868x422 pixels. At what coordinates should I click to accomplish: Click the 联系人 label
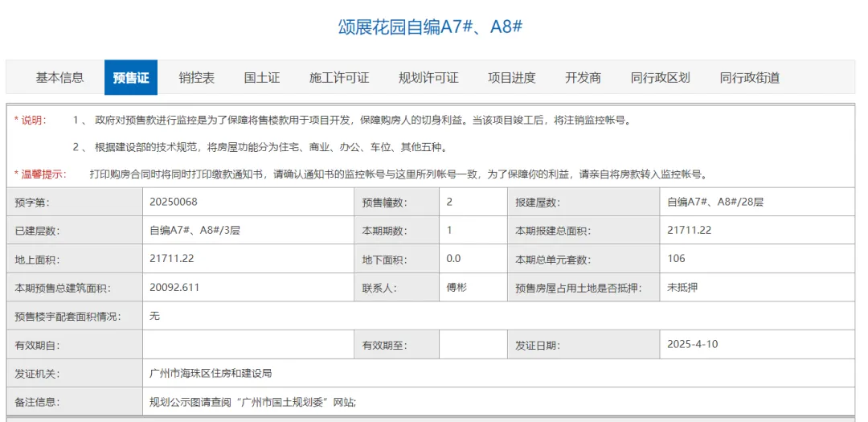[x=379, y=289]
